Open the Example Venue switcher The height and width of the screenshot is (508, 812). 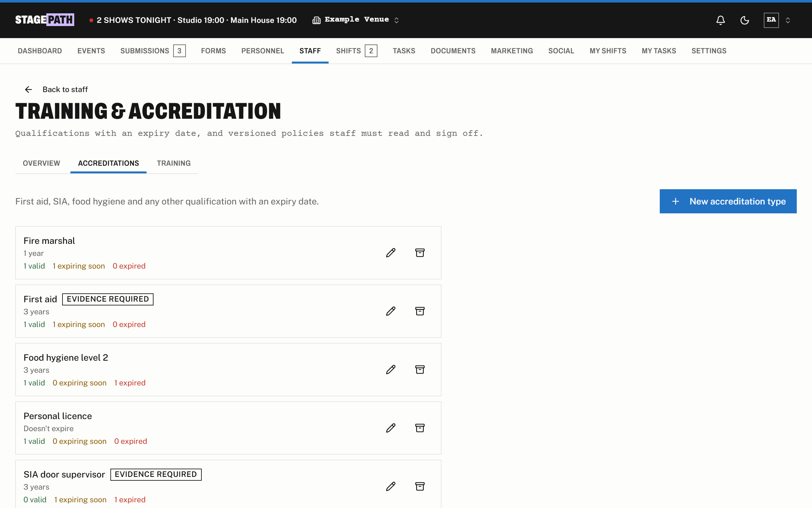(356, 20)
